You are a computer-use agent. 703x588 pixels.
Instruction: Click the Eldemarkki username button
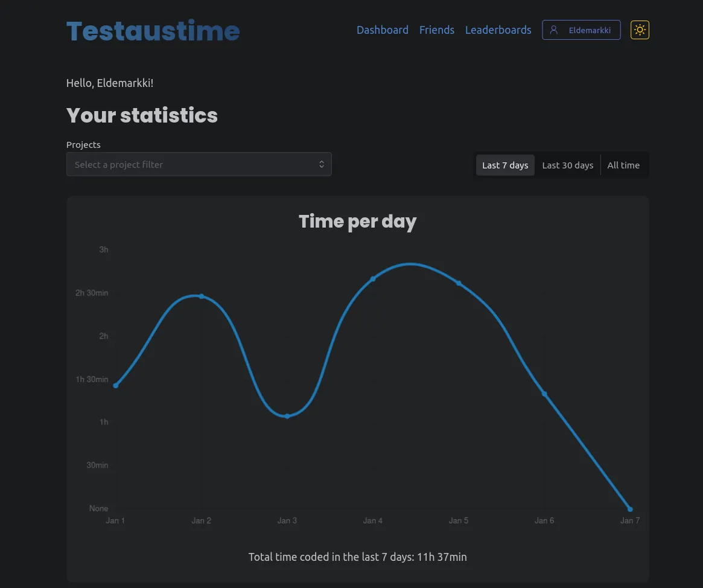click(x=590, y=30)
